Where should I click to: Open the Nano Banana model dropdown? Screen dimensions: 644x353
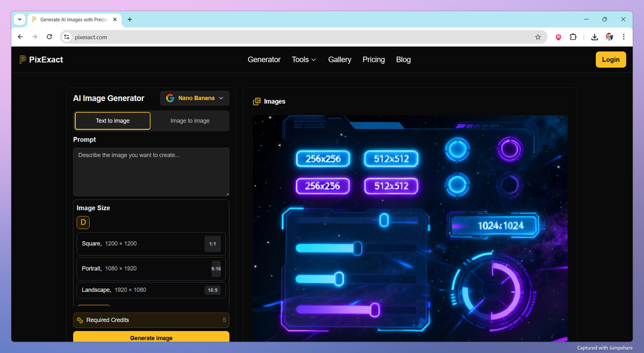[x=194, y=98]
